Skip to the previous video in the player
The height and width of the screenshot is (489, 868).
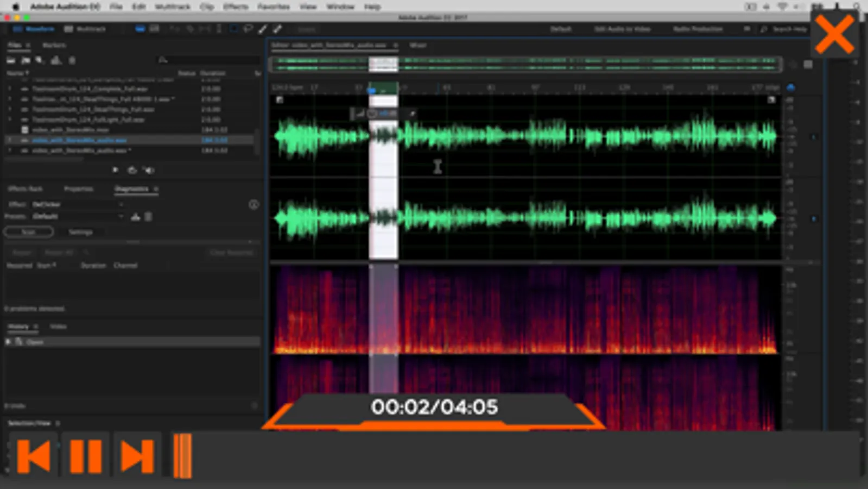click(34, 456)
